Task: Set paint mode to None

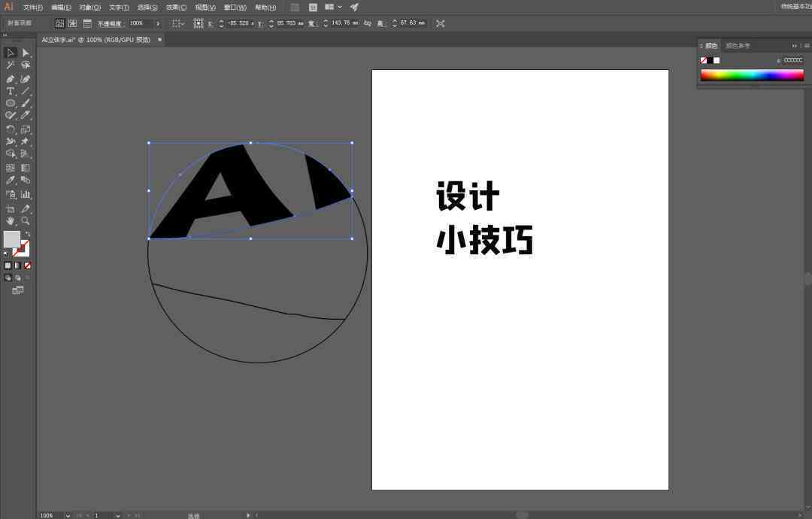Action: (28, 266)
